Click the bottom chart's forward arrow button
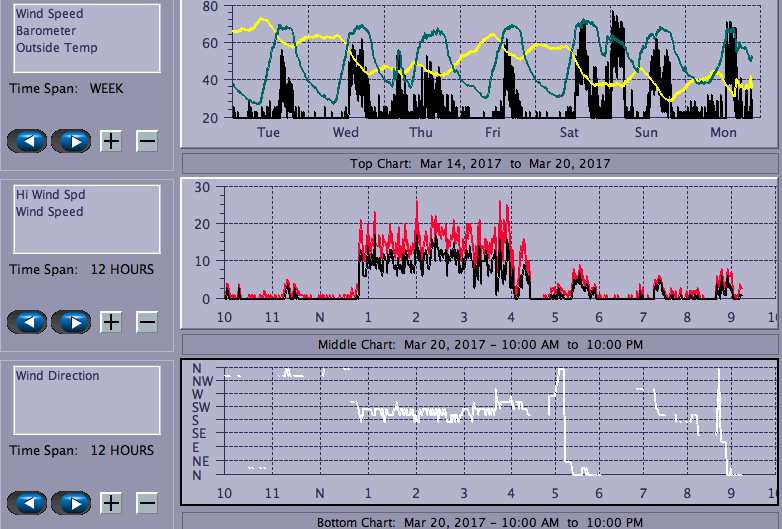This screenshot has height=529, width=782. tap(71, 503)
